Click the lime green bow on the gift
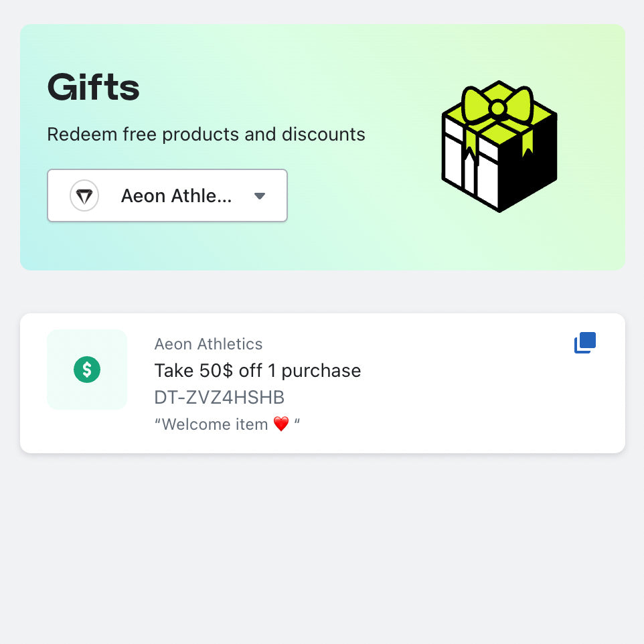 (x=498, y=106)
